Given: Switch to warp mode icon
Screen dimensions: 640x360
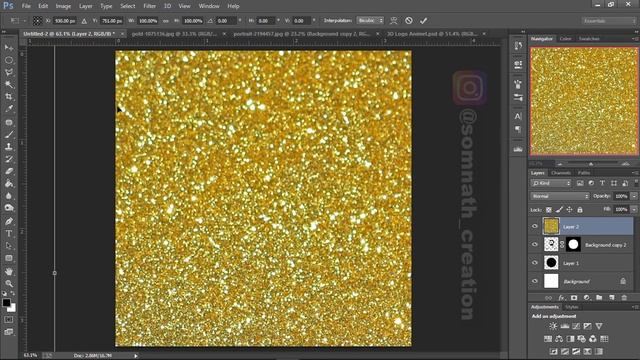Looking at the screenshot, I should 393,20.
